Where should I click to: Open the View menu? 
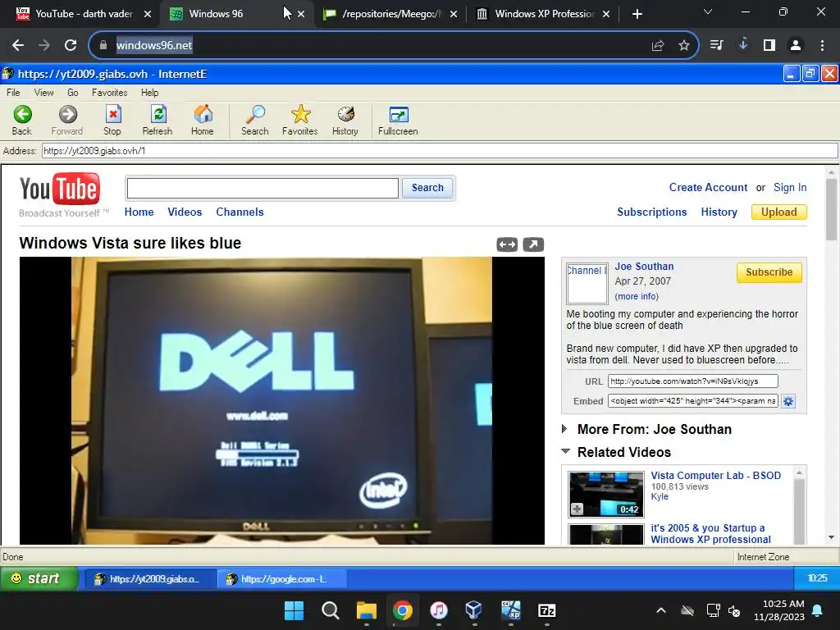(44, 93)
